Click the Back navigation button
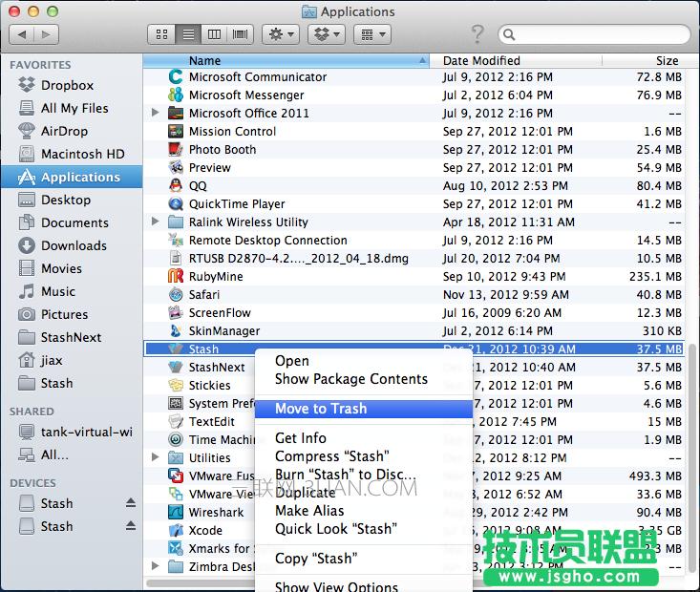The image size is (700, 592). coord(22,34)
